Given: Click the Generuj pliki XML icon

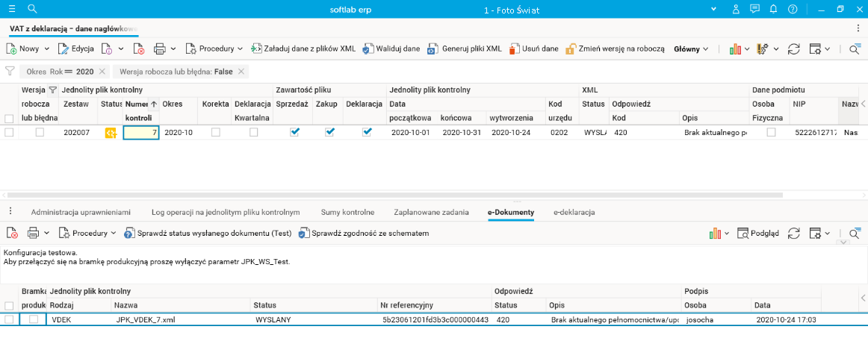Looking at the screenshot, I should point(433,49).
